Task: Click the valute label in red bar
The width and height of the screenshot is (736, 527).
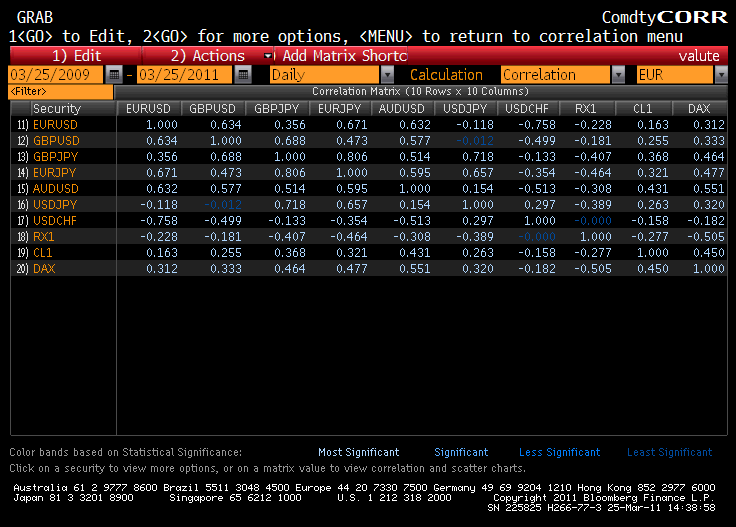Action: [699, 56]
